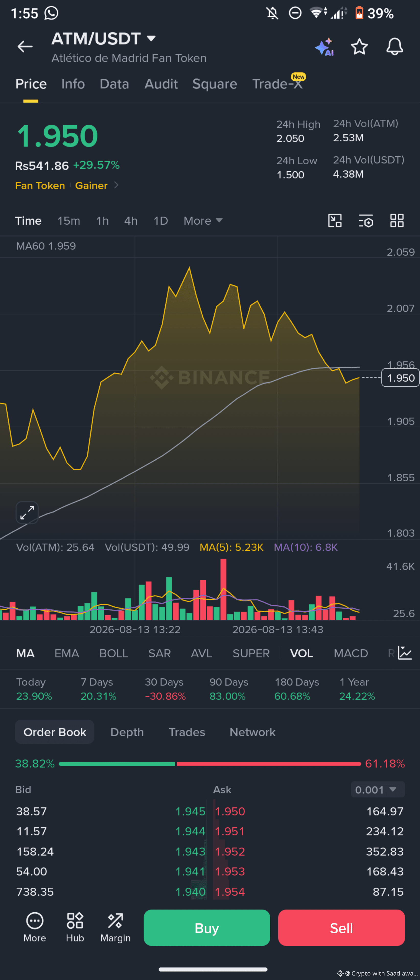
Task: Tap the Do Not Disturb status icon
Action: (x=295, y=13)
